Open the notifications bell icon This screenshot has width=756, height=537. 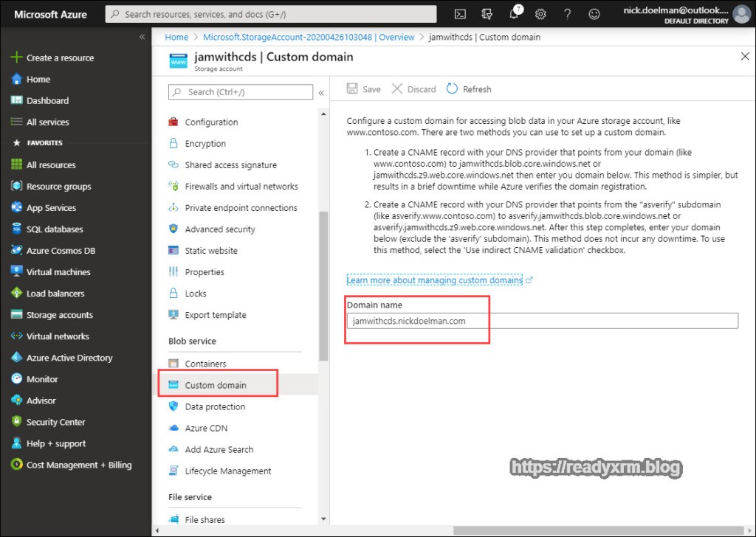coord(514,14)
